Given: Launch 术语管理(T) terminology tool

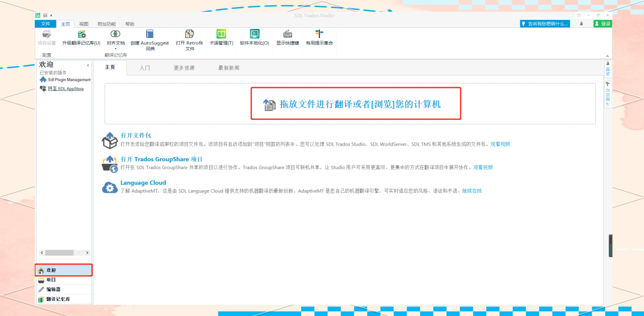Looking at the screenshot, I should (x=221, y=37).
